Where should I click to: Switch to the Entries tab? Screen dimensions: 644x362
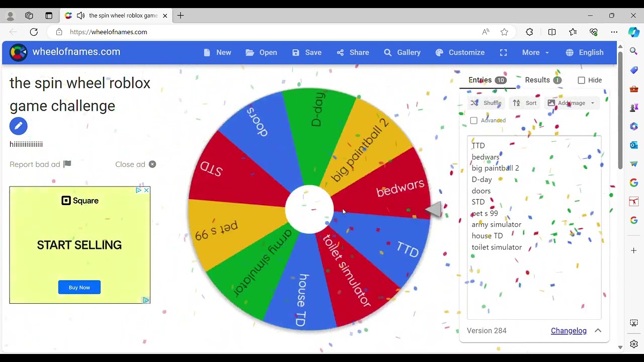(x=487, y=80)
